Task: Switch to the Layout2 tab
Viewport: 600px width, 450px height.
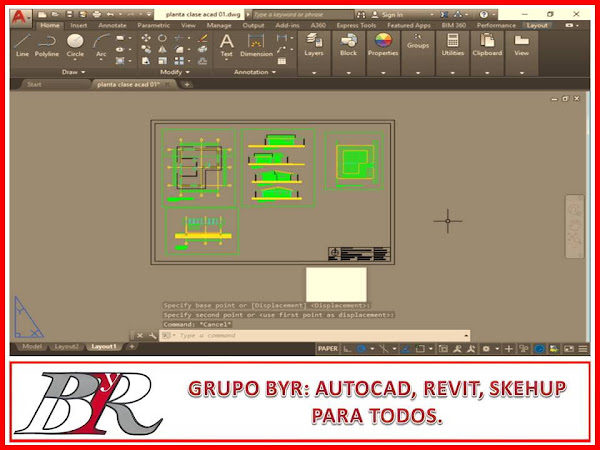Action: tap(67, 346)
